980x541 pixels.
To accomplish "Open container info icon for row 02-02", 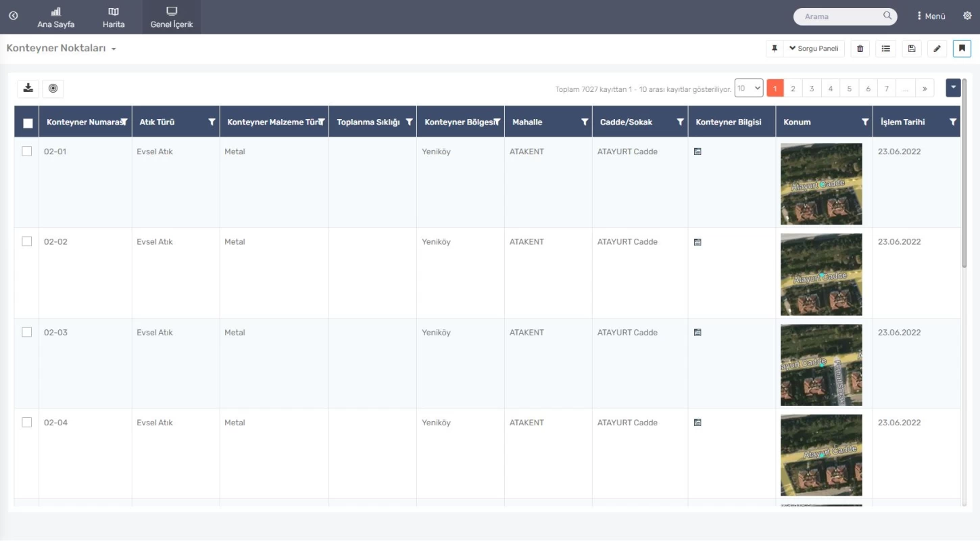I will [697, 241].
